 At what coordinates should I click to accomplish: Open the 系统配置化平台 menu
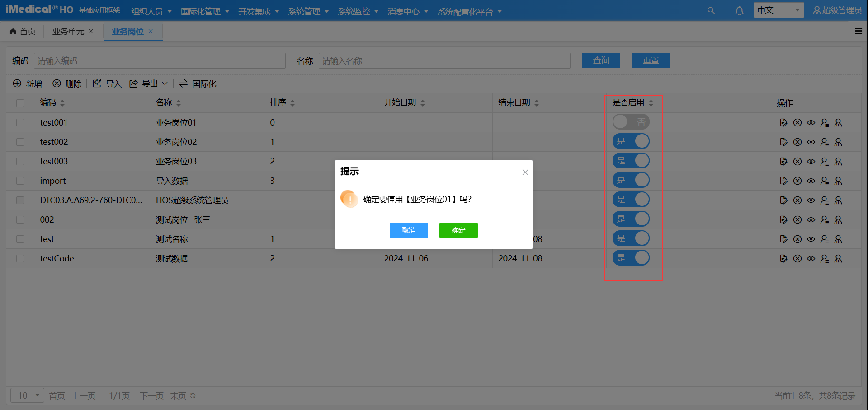click(470, 11)
